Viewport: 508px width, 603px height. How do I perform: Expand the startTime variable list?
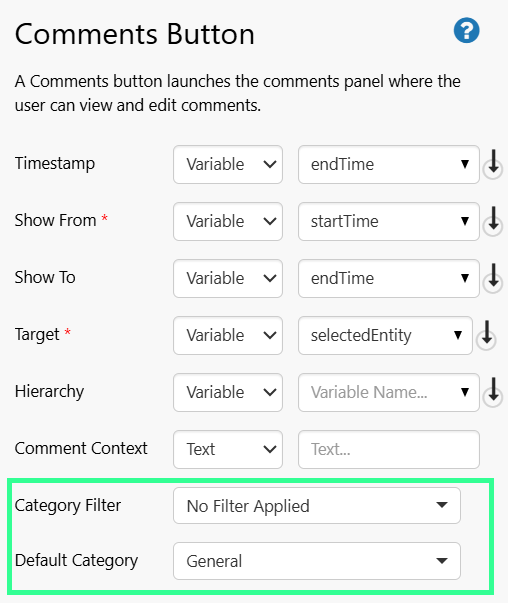point(389,222)
